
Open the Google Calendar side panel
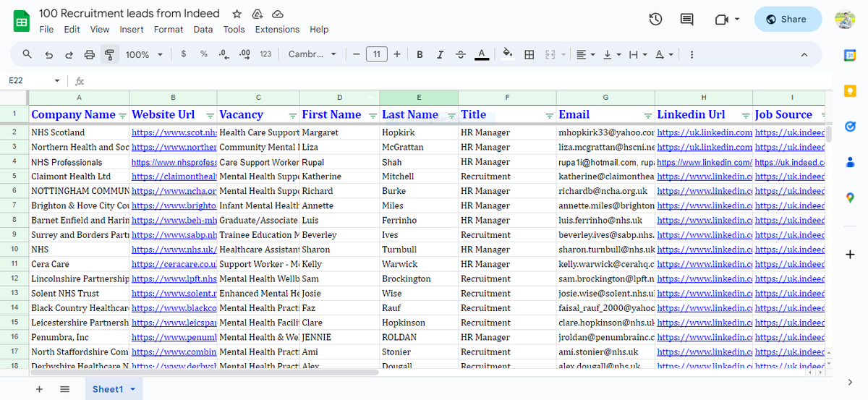coord(850,56)
